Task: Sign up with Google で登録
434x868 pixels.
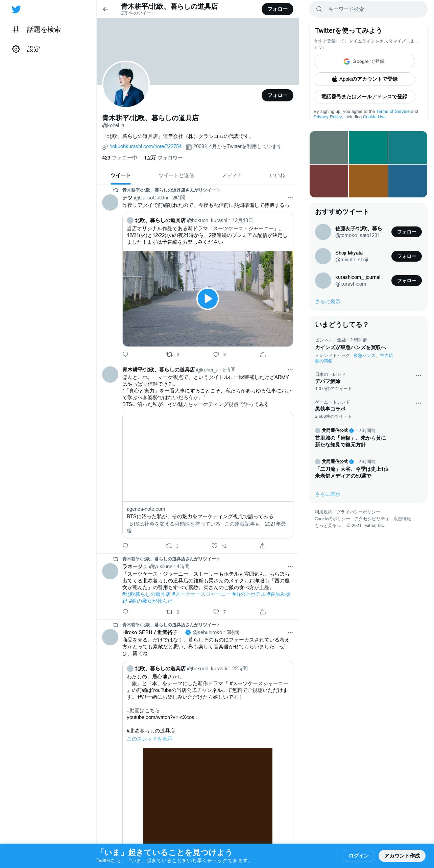Action: click(364, 62)
